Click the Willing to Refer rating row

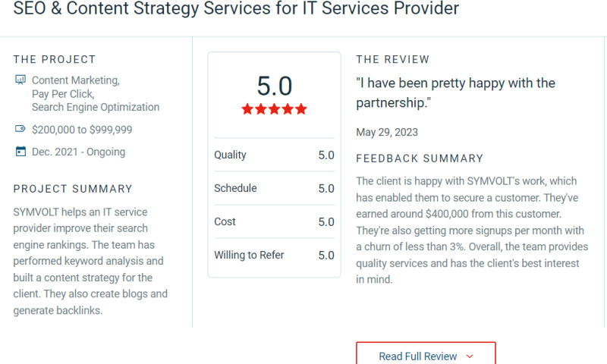point(274,255)
